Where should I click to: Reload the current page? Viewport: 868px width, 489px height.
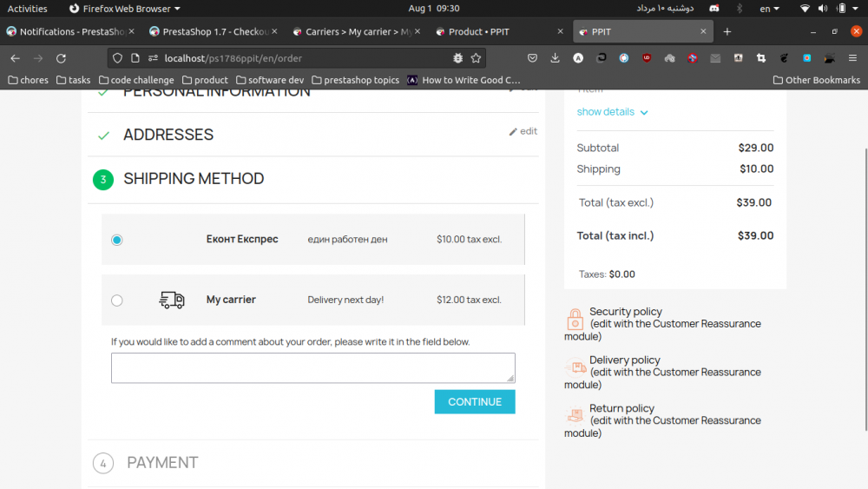tap(61, 58)
